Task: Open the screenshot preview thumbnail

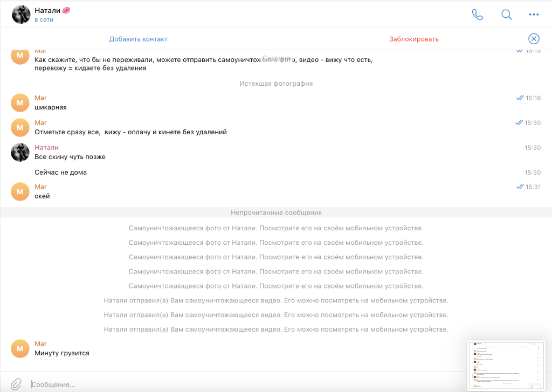Action: (506, 365)
